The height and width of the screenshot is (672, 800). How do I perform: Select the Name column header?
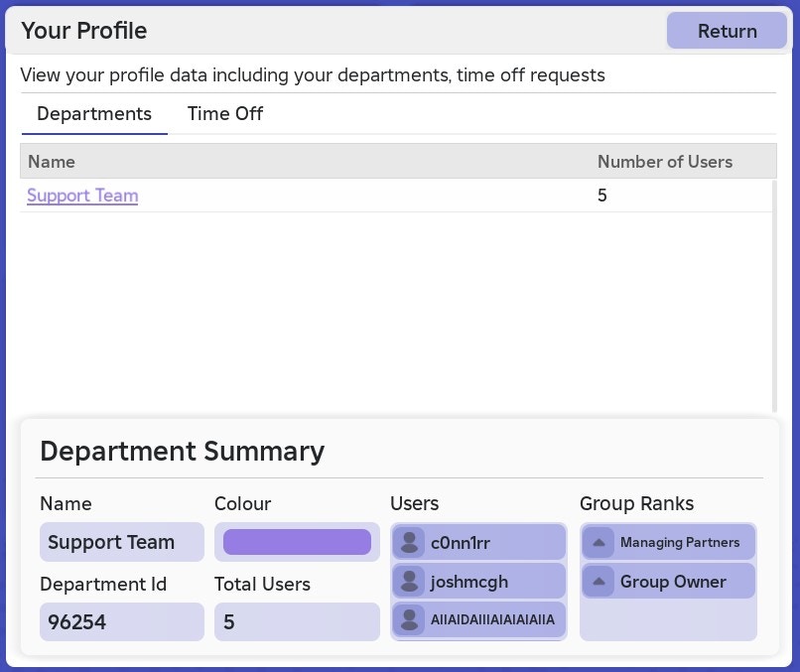52,162
